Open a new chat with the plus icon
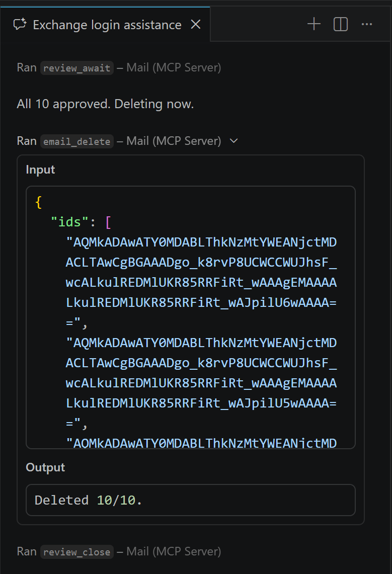Viewport: 392px width, 574px height. [x=313, y=24]
